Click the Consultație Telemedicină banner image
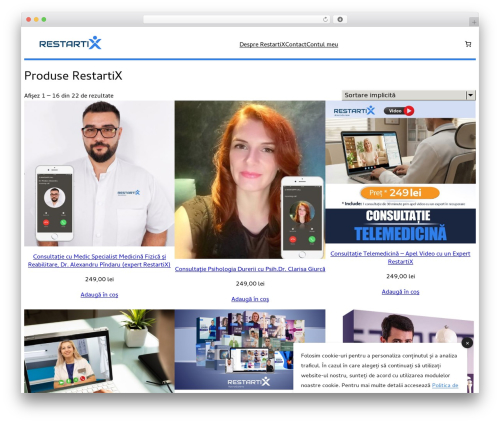This screenshot has height=423, width=500. pyautogui.click(x=401, y=172)
